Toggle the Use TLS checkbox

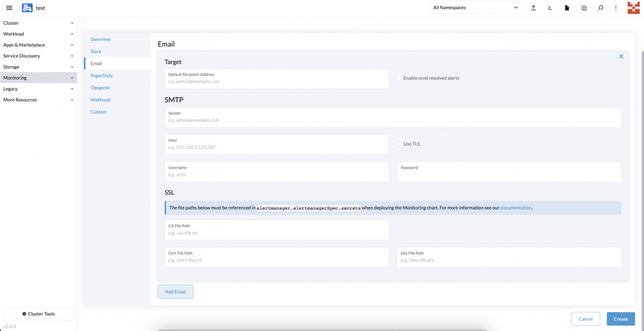[x=399, y=144]
